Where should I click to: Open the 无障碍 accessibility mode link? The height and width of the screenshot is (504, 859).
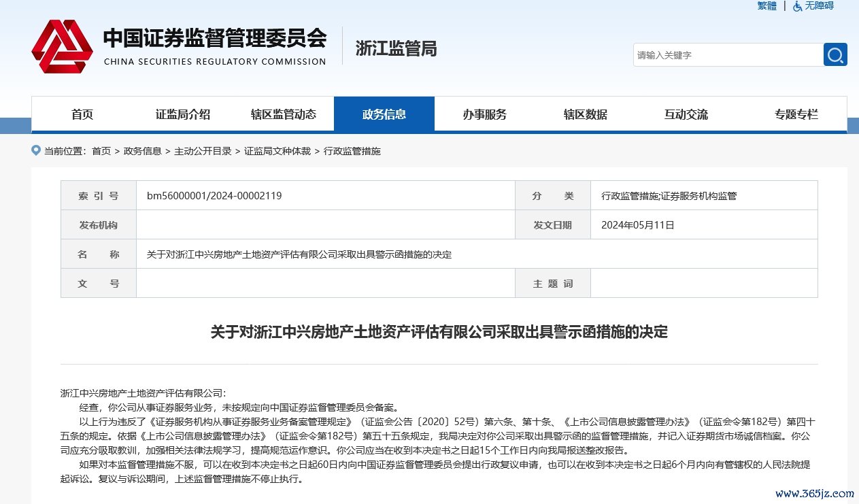point(819,6)
